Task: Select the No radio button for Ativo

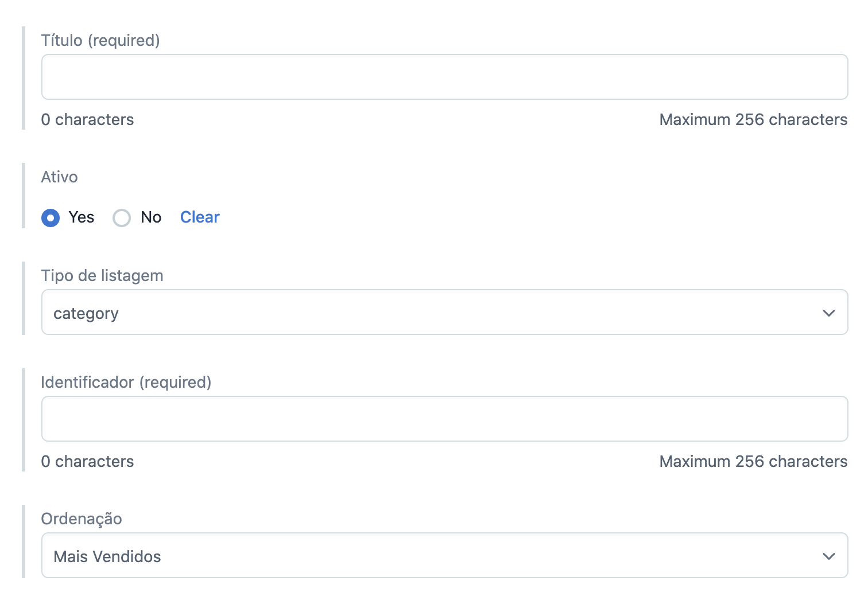Action: click(x=122, y=218)
